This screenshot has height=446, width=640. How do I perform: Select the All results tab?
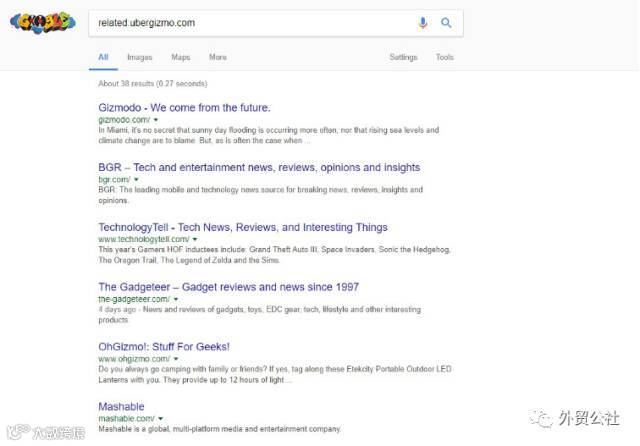[x=103, y=57]
